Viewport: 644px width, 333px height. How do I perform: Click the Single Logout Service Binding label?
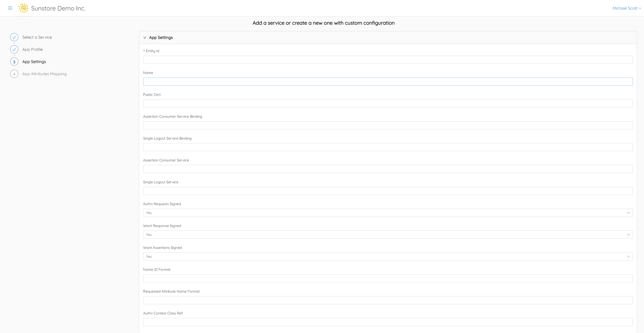tap(167, 138)
